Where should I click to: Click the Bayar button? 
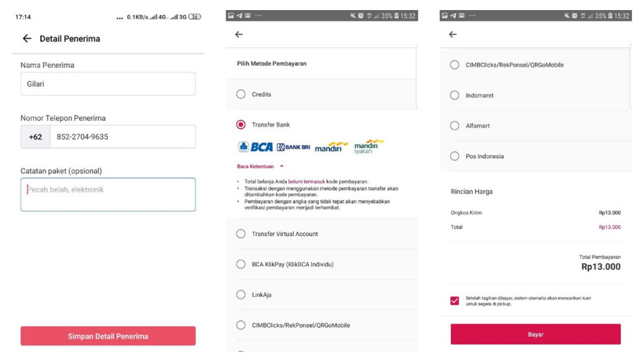click(x=536, y=334)
